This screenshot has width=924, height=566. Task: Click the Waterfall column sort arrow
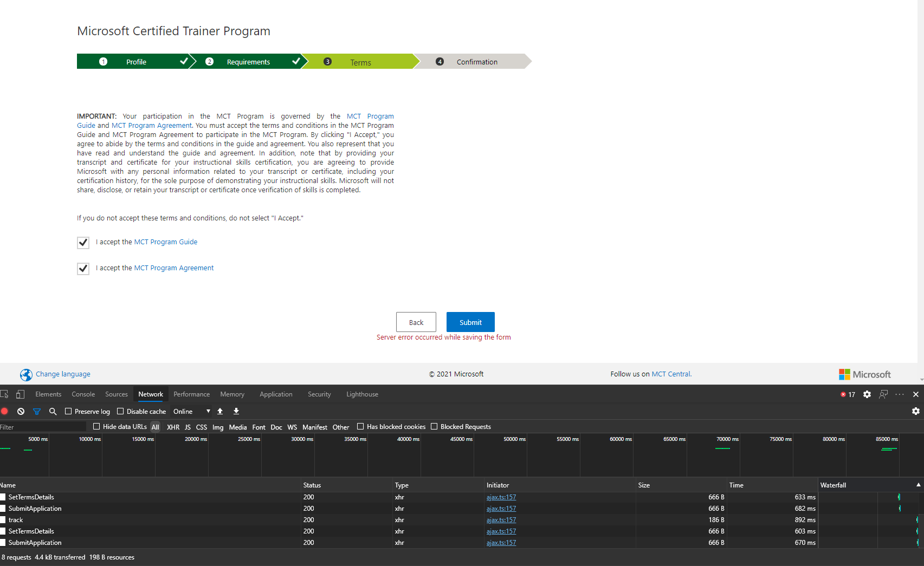pyautogui.click(x=918, y=485)
